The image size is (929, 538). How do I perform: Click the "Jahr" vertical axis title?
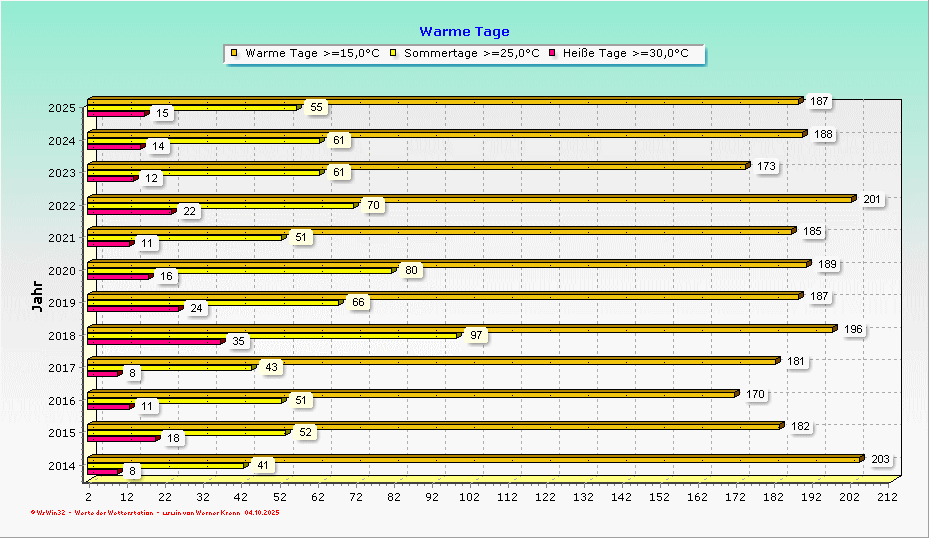coord(37,296)
